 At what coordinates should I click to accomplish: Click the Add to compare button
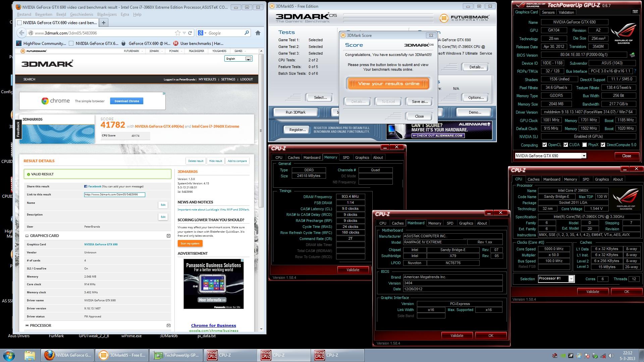(237, 161)
